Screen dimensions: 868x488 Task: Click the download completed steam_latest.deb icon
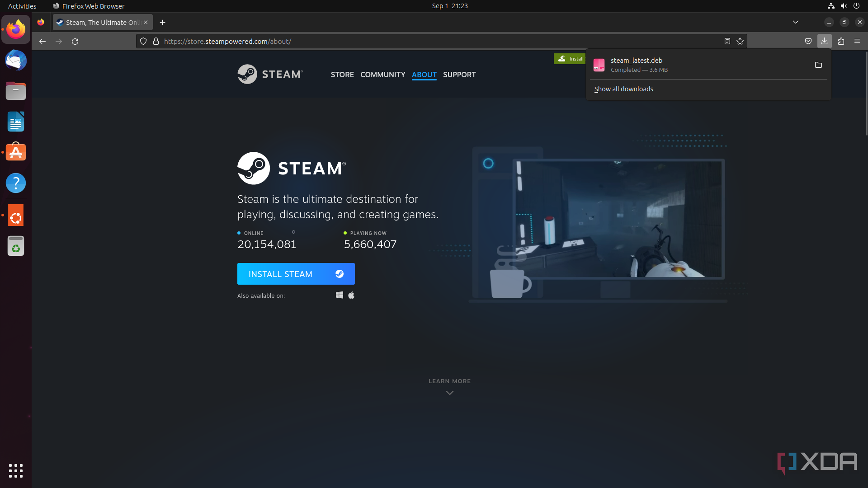click(599, 64)
